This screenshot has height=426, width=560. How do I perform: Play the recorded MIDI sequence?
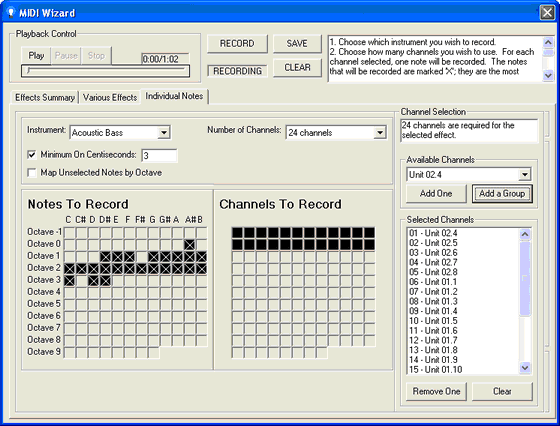(36, 56)
